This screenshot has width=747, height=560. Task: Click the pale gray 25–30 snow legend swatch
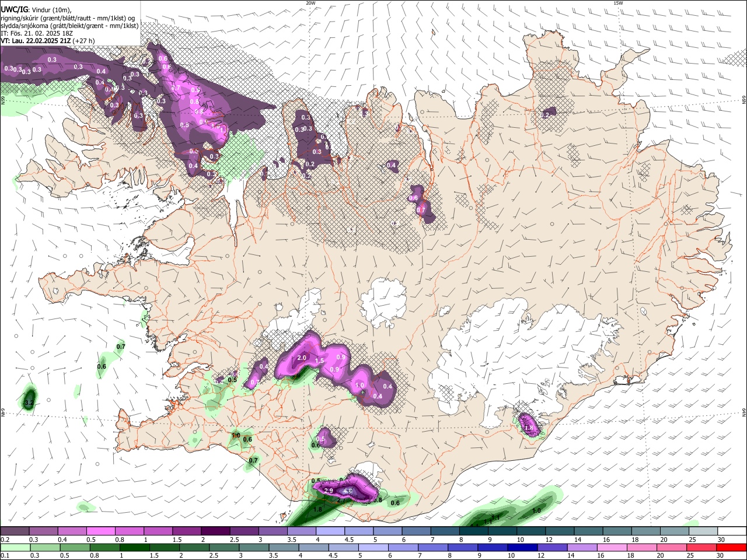(x=704, y=531)
